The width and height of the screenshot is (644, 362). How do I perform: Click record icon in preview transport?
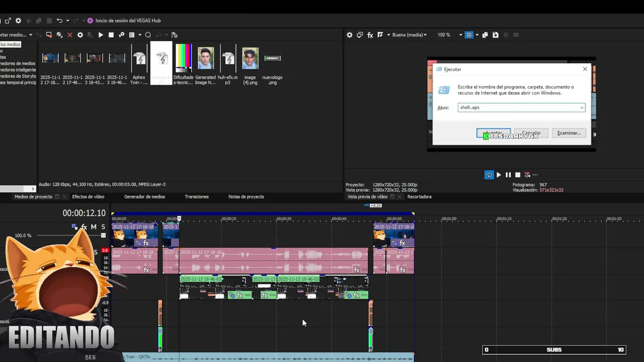(527, 175)
